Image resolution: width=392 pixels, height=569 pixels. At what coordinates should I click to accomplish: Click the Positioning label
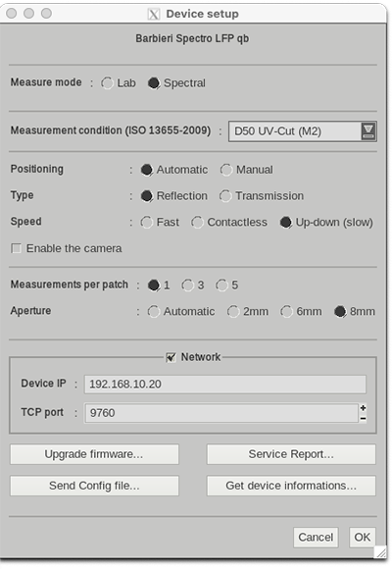pos(37,169)
